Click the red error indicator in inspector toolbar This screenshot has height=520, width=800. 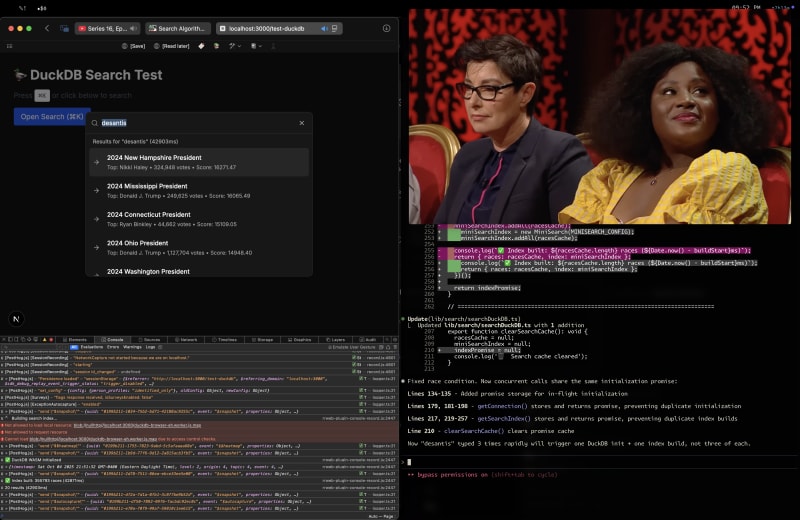[x=51, y=339]
